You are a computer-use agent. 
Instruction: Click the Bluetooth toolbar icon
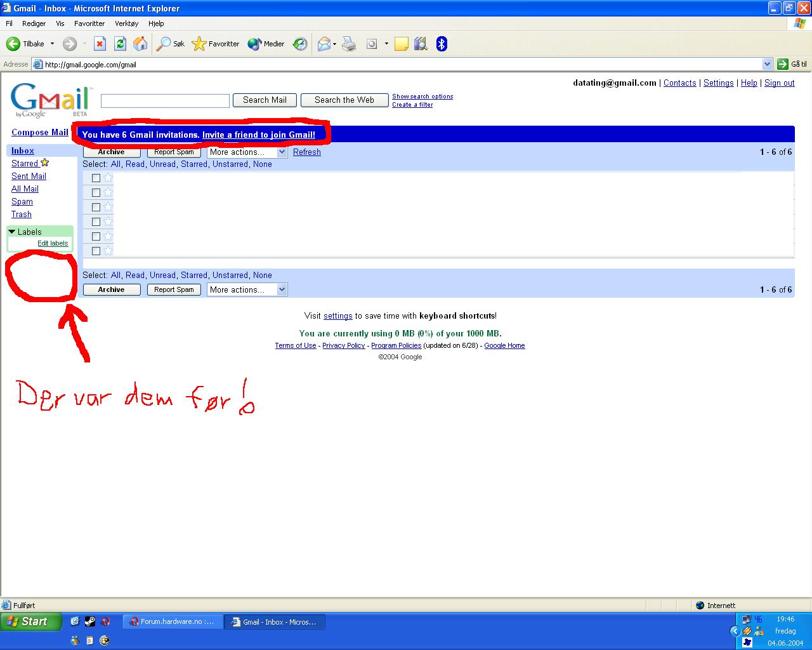pyautogui.click(x=442, y=44)
